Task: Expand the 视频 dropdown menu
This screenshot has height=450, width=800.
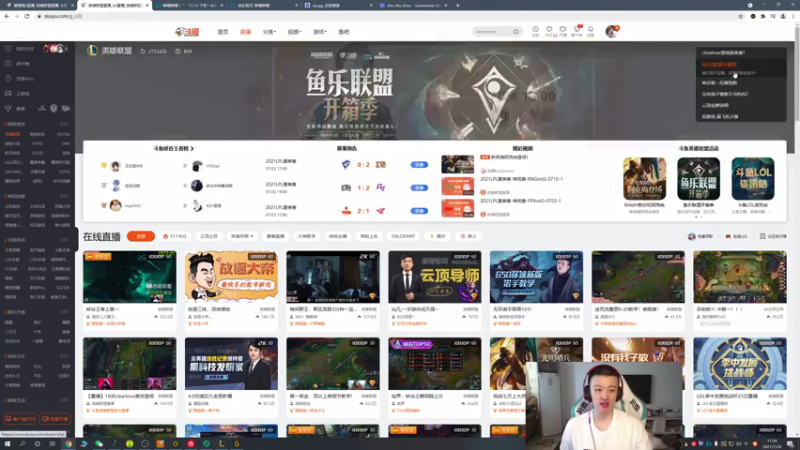Action: click(294, 32)
